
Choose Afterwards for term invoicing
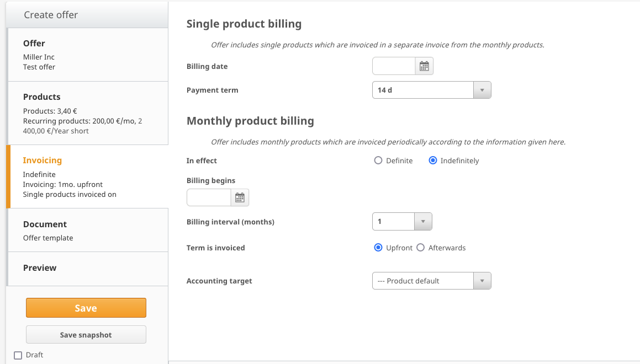(421, 248)
